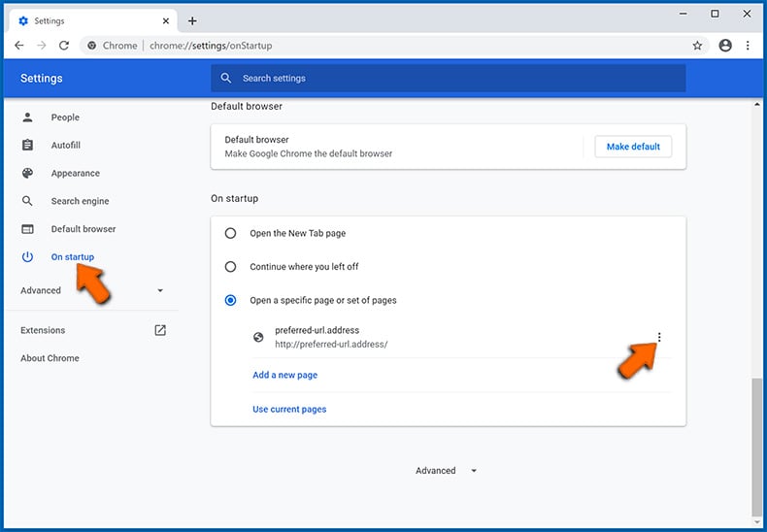Click the browser forward arrow
The image size is (767, 532).
click(42, 46)
